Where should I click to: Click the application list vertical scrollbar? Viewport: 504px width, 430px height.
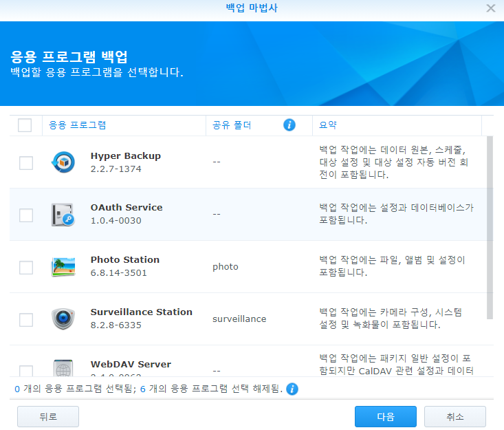[x=490, y=227]
